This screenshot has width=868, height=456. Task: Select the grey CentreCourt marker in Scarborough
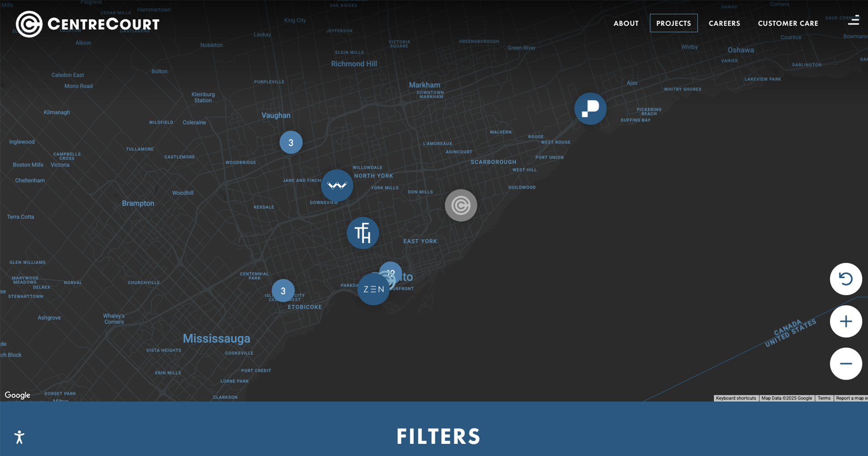461,205
